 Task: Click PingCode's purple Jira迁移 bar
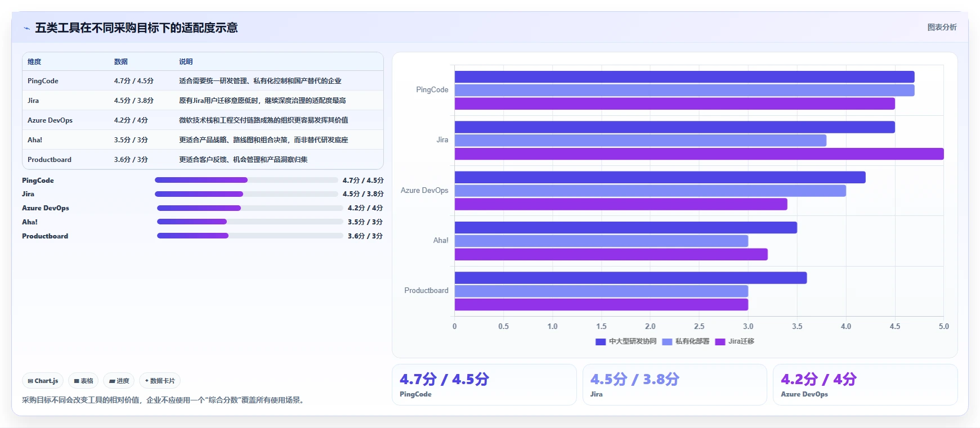point(675,103)
